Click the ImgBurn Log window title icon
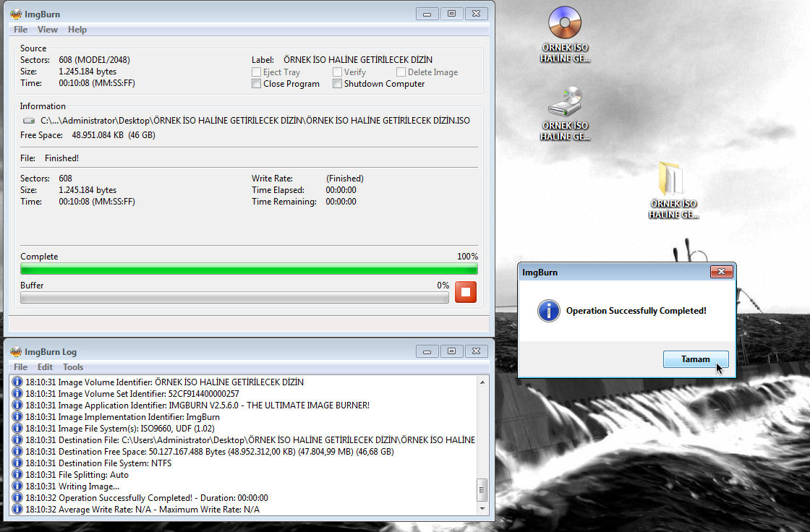The width and height of the screenshot is (810, 532). click(16, 352)
